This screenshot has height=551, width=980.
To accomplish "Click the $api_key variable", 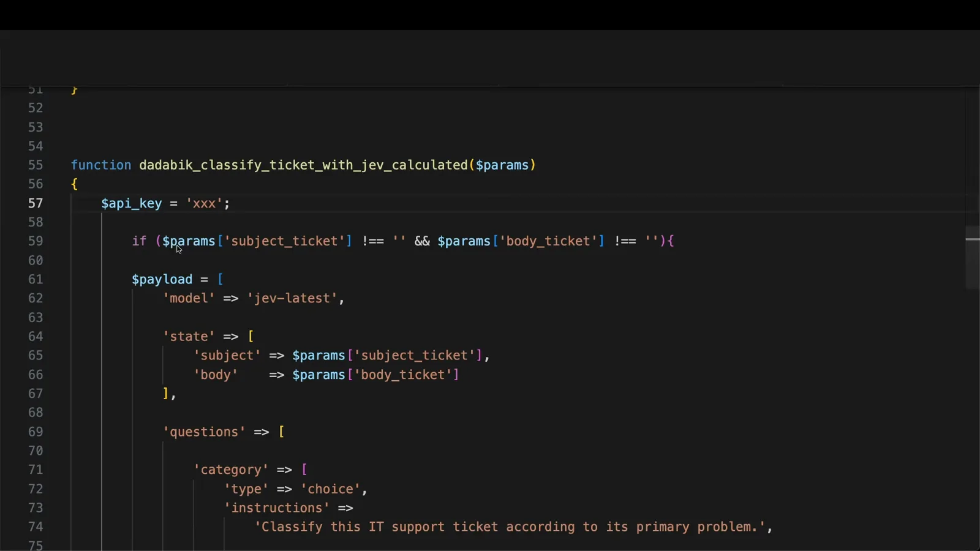I will click(132, 203).
